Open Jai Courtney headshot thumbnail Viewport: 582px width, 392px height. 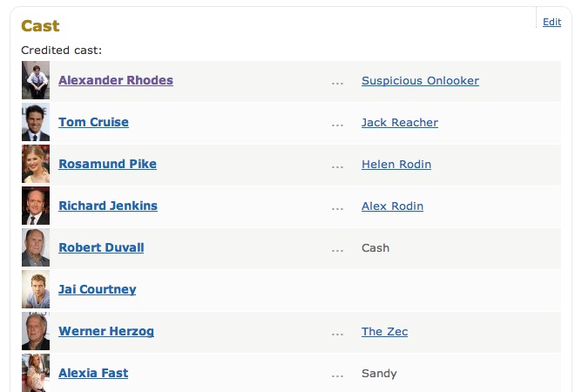click(x=36, y=290)
